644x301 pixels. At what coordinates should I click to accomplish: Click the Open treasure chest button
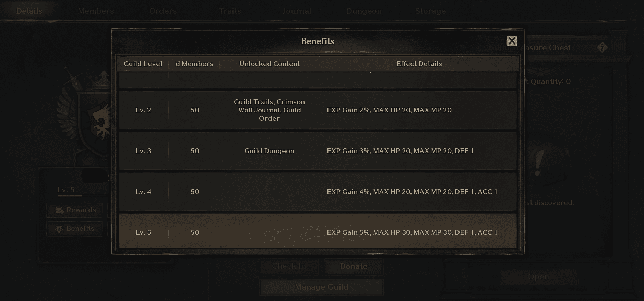[x=538, y=277]
